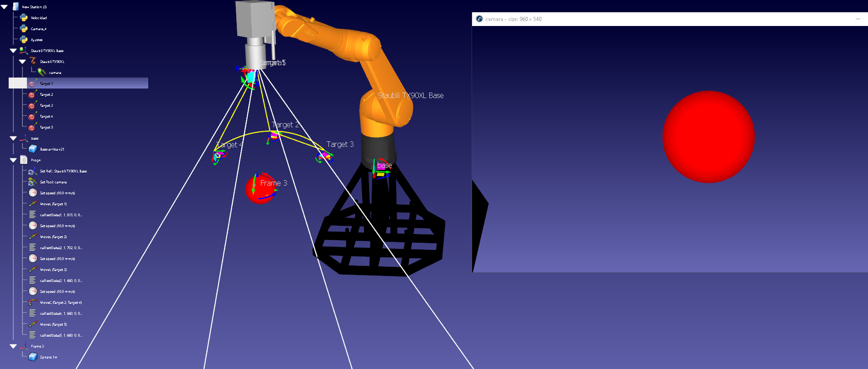Click the first Set speed gauge icon
The width and height of the screenshot is (868, 369).
pyautogui.click(x=33, y=193)
